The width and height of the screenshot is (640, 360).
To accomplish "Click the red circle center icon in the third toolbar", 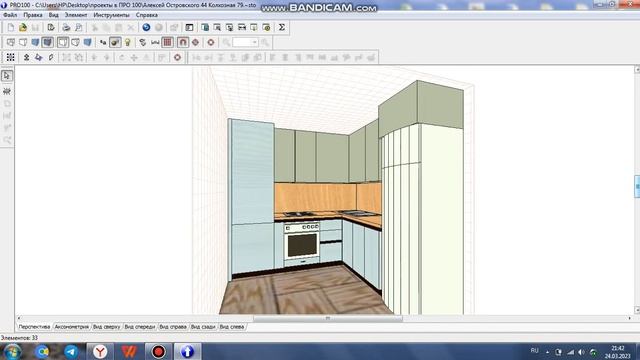I will click(x=177, y=58).
